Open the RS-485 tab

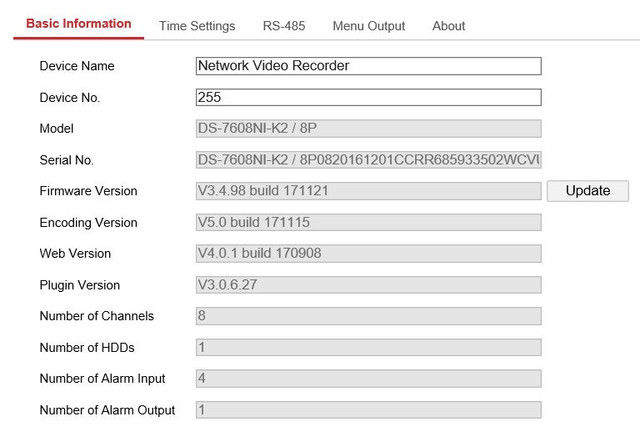pyautogui.click(x=284, y=26)
